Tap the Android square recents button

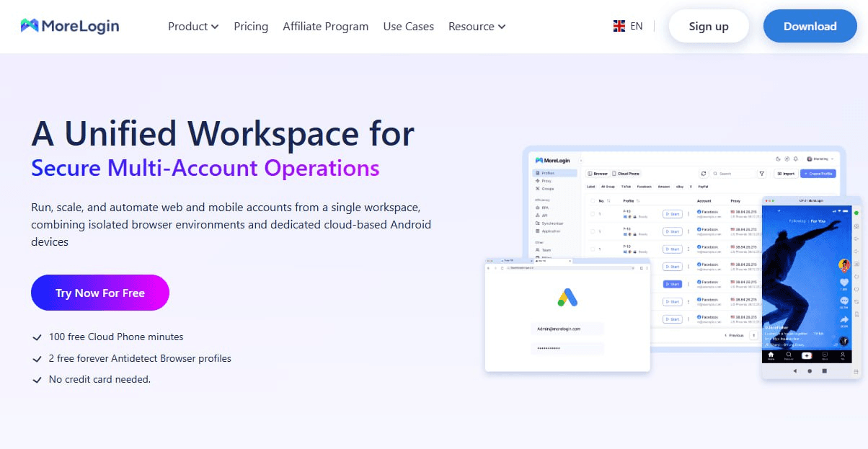click(824, 370)
